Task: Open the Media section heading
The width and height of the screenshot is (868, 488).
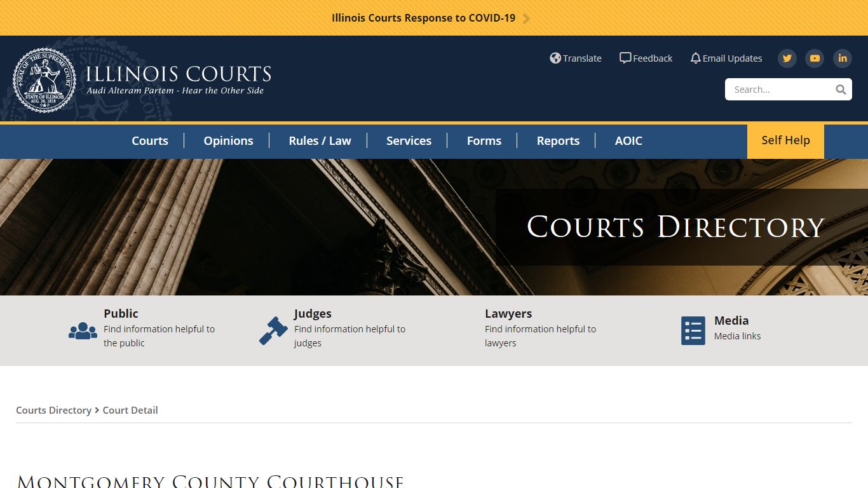Action: point(731,320)
